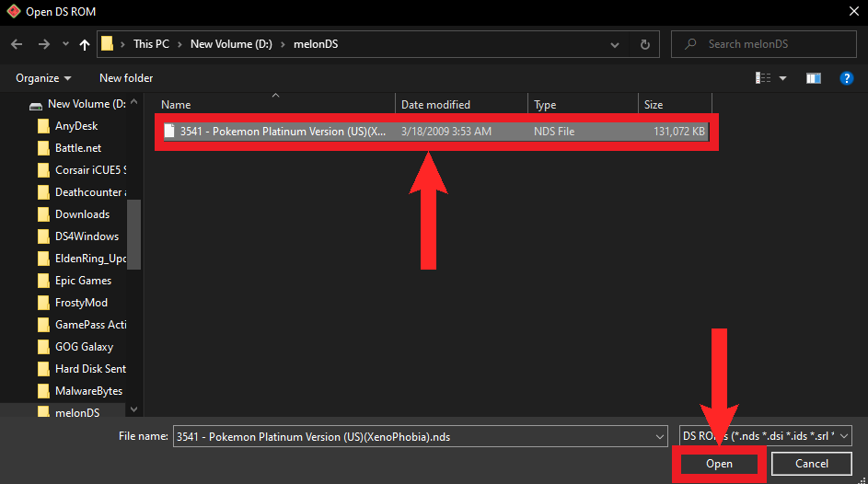The height and width of the screenshot is (484, 868).
Task: Select New Volume (D:) in the tree
Action: coord(87,104)
